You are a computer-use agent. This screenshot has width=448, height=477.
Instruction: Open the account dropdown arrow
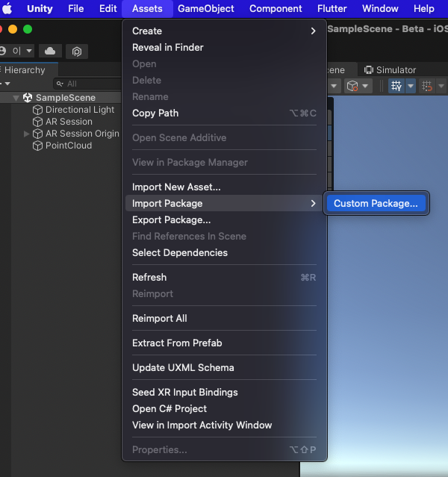(x=29, y=51)
